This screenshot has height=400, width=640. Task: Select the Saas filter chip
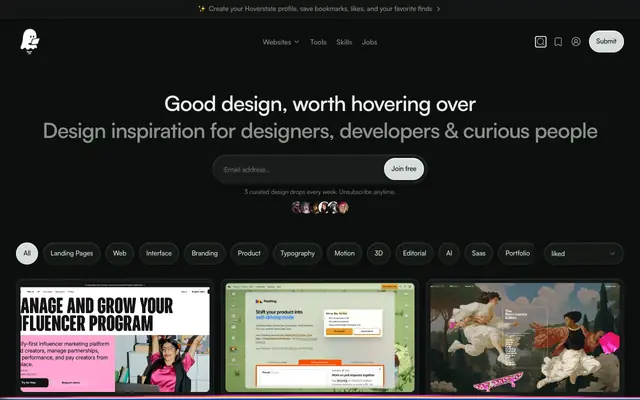pos(478,253)
